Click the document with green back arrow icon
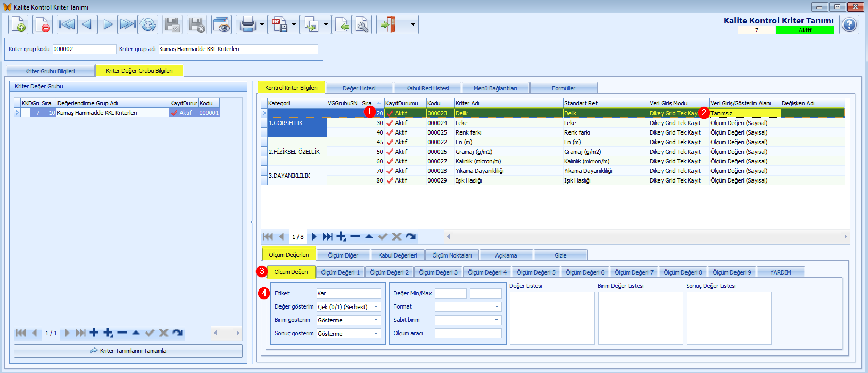This screenshot has width=868, height=373. 342,24
